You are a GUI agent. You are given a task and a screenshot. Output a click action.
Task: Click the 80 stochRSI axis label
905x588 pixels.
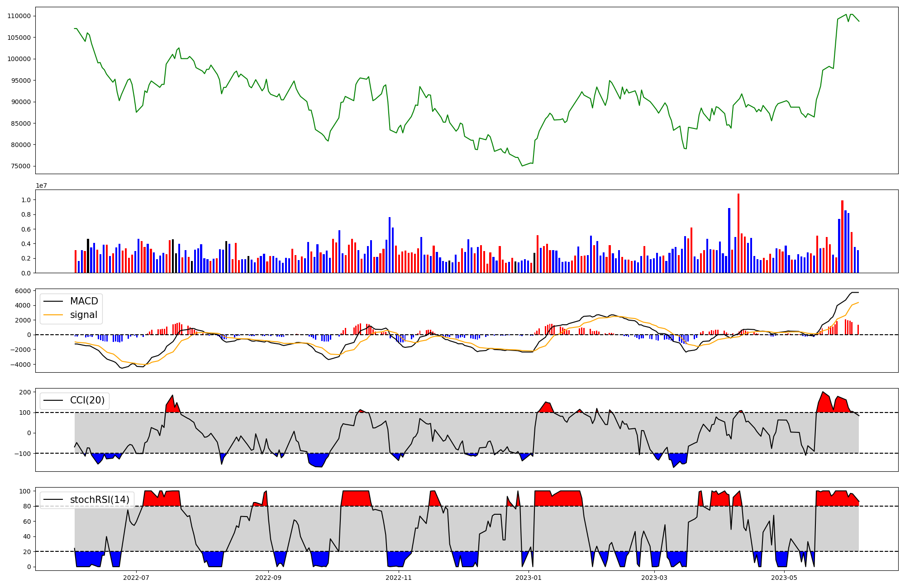pos(27,506)
